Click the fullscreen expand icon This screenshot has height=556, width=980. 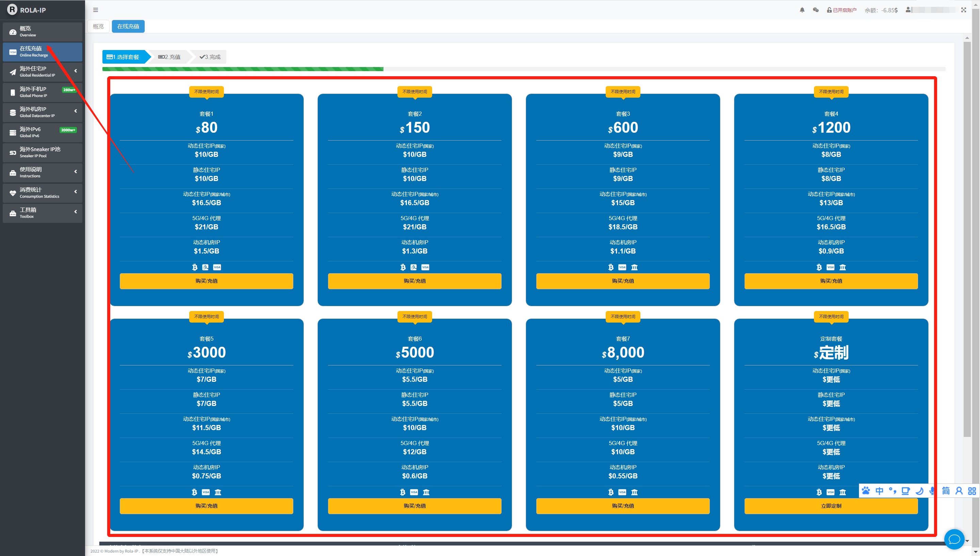click(x=963, y=10)
